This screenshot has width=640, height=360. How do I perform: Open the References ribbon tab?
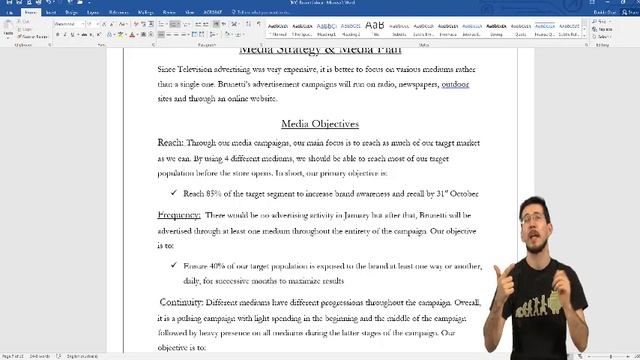[x=118, y=13]
